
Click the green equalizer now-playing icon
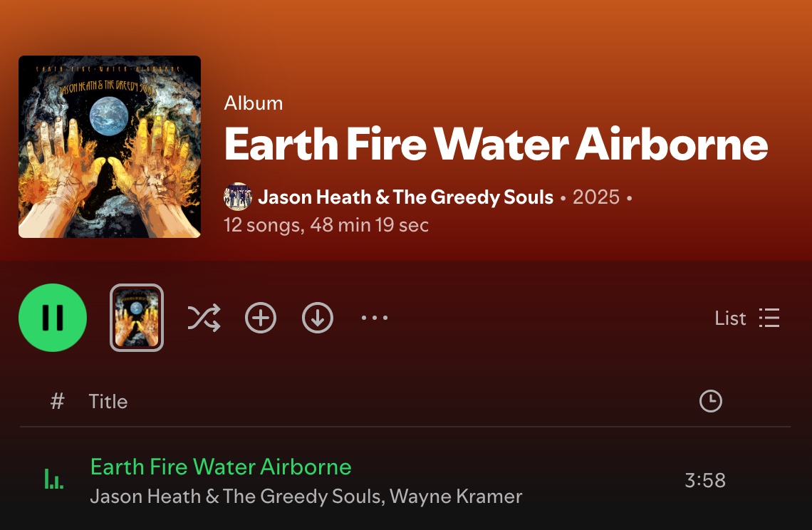(x=54, y=479)
